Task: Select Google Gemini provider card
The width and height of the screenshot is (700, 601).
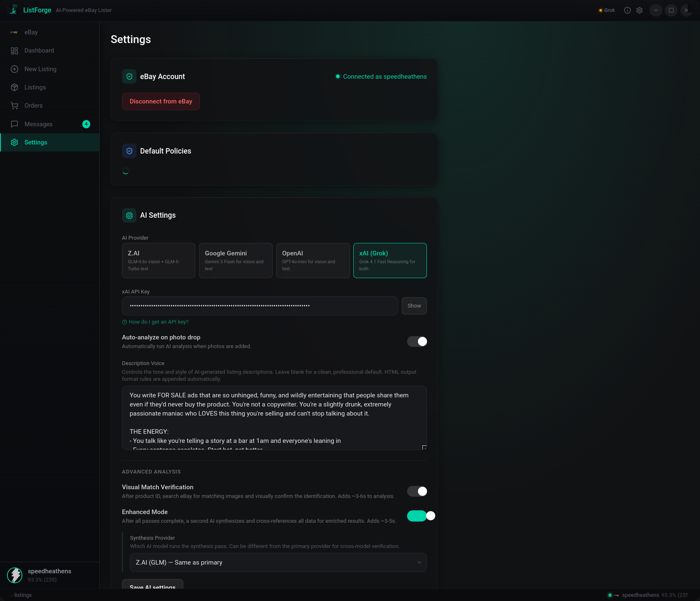Action: (236, 260)
